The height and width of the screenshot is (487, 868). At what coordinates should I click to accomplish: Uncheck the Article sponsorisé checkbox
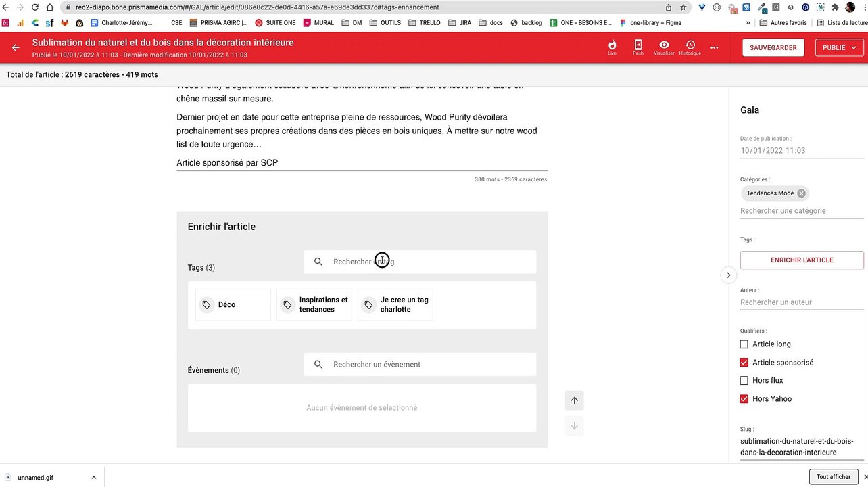744,363
